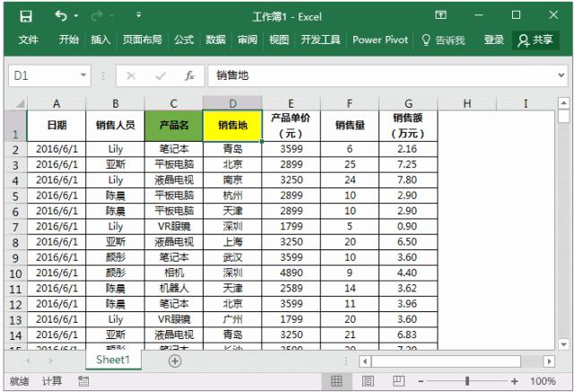Open the 数据 ribbon tab
This screenshot has width=574, height=392.
pos(215,39)
